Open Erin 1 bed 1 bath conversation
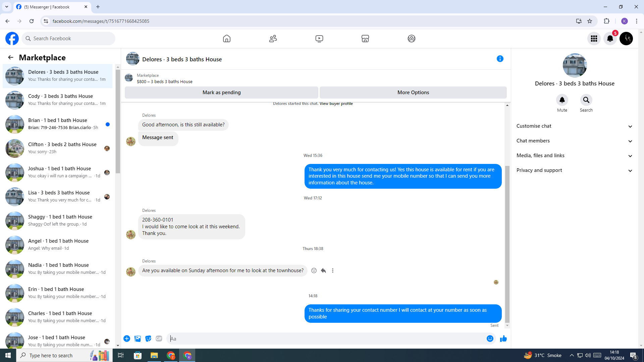This screenshot has width=644, height=362. (x=57, y=293)
